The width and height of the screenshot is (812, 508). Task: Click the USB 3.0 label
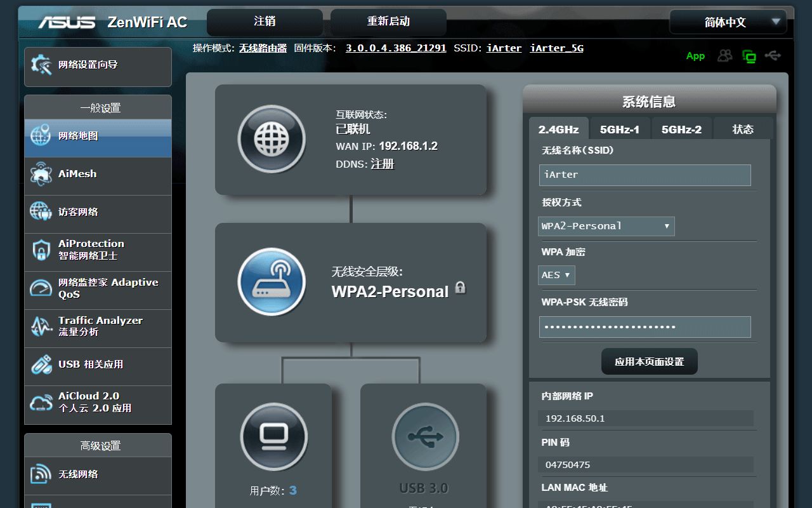[424, 488]
